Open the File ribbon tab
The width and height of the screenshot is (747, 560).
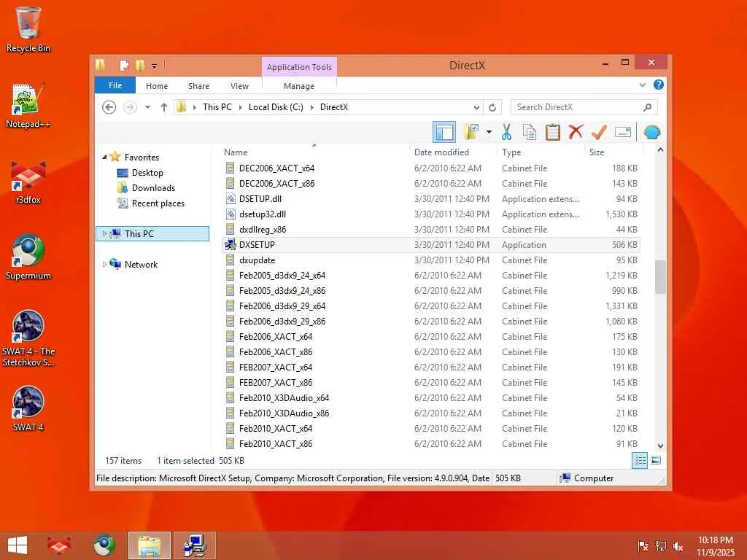click(x=115, y=85)
